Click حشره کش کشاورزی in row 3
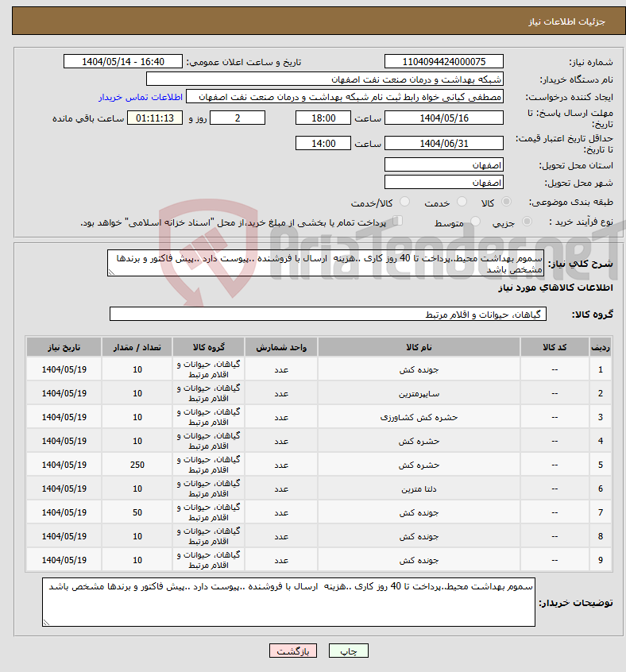This screenshot has height=672, width=626. click(x=419, y=417)
